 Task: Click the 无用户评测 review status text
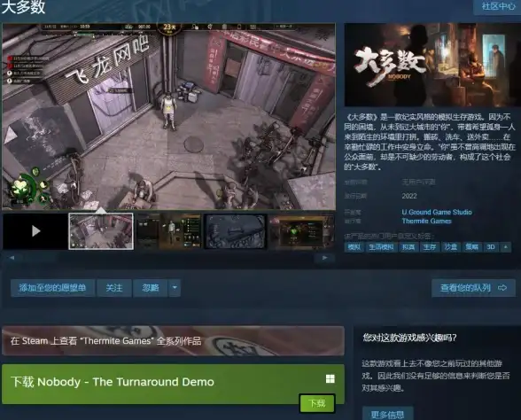[x=418, y=183]
